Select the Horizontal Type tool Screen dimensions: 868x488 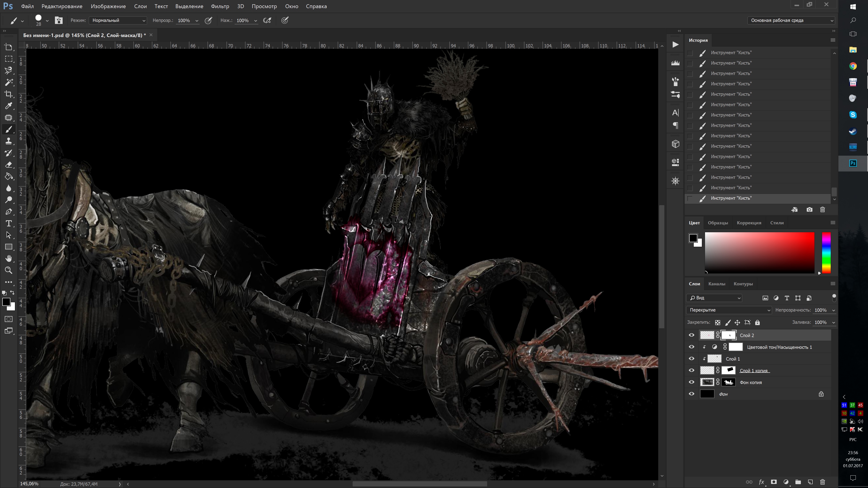pyautogui.click(x=9, y=224)
